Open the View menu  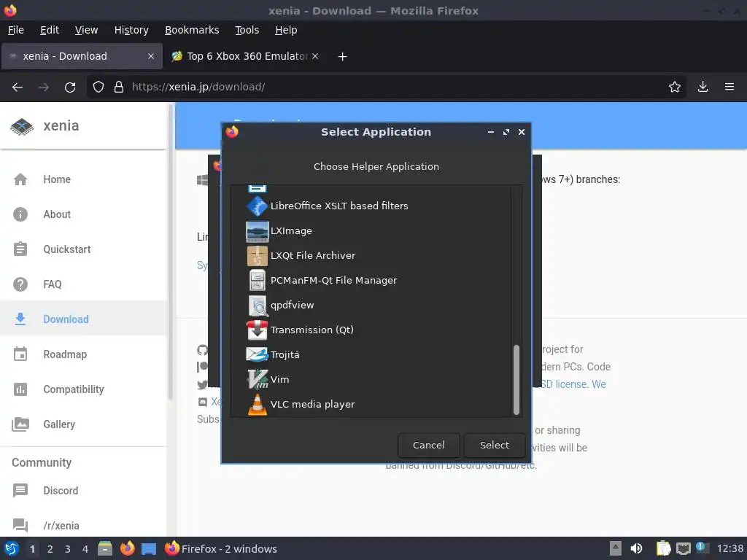click(x=86, y=30)
